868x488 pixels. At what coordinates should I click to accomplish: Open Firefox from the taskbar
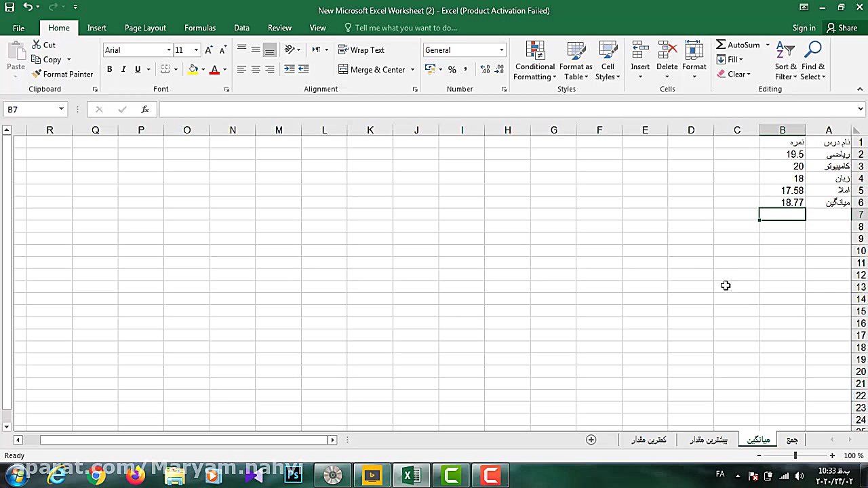click(x=136, y=476)
